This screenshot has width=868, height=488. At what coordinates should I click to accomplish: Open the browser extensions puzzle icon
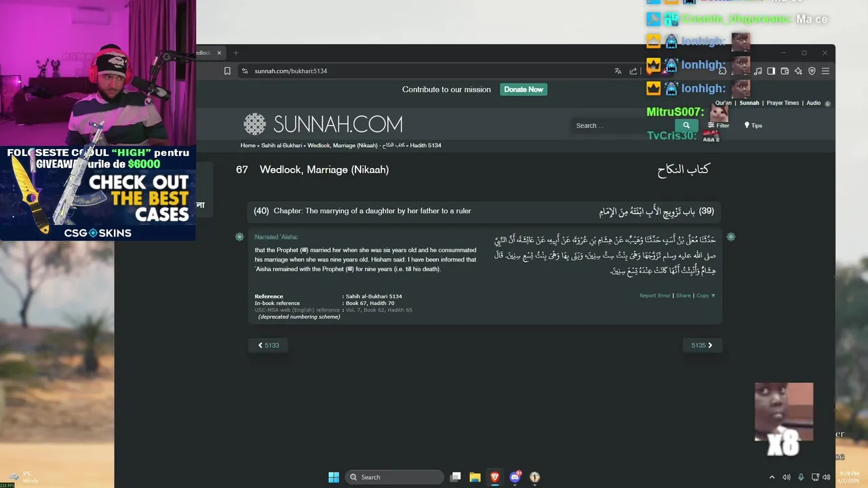[x=723, y=71]
